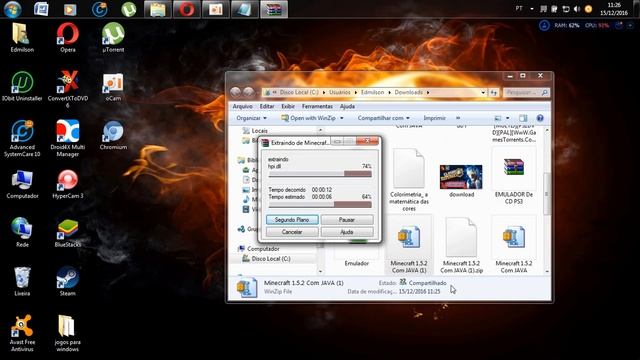Expand the arrow after Downloads in path
This screenshot has width=640, height=360.
point(428,93)
